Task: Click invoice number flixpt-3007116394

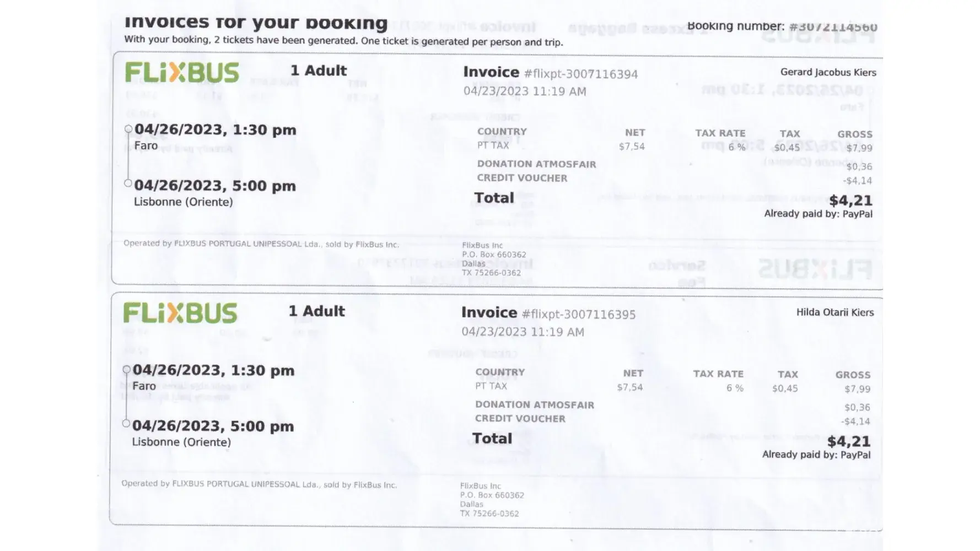Action: pos(580,74)
